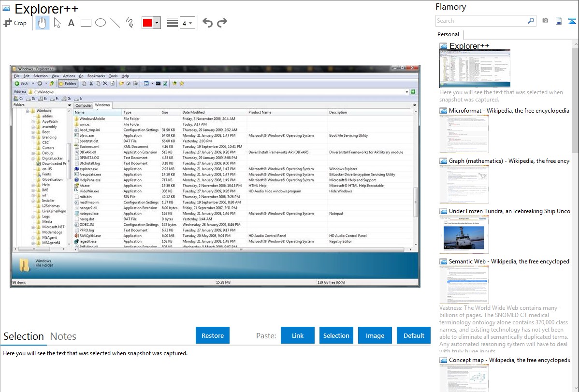Activate the hand pan tool
579x392 pixels.
tap(42, 23)
